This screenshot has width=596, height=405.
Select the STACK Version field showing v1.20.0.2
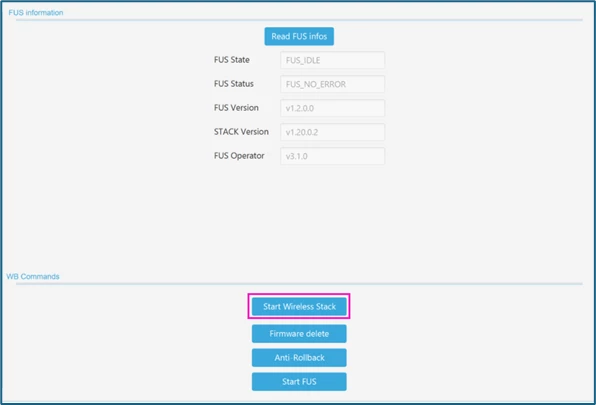pos(333,132)
